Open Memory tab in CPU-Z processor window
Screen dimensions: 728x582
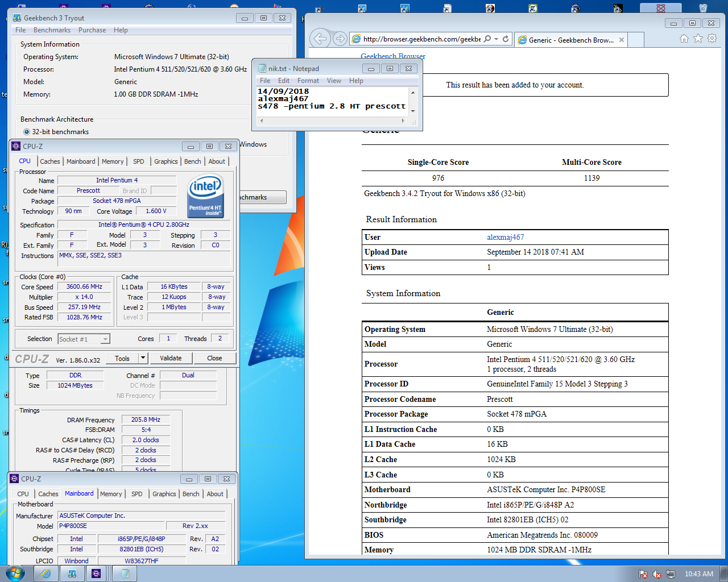click(x=113, y=161)
